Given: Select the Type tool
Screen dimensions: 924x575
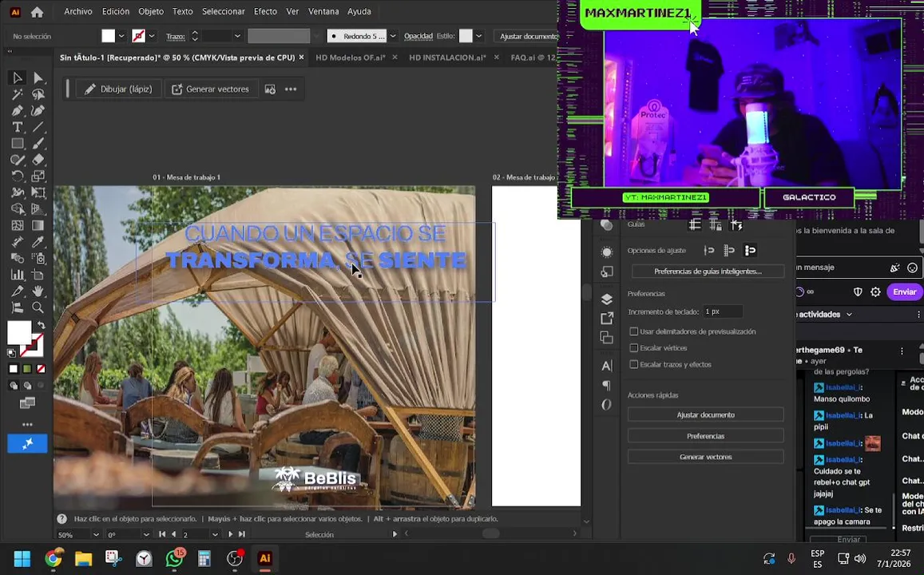Looking at the screenshot, I should (x=17, y=127).
